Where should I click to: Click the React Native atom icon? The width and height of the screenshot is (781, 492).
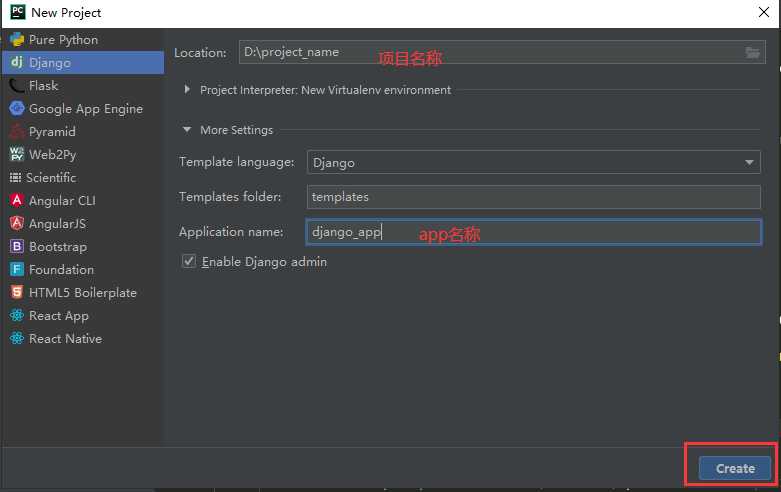coord(17,338)
